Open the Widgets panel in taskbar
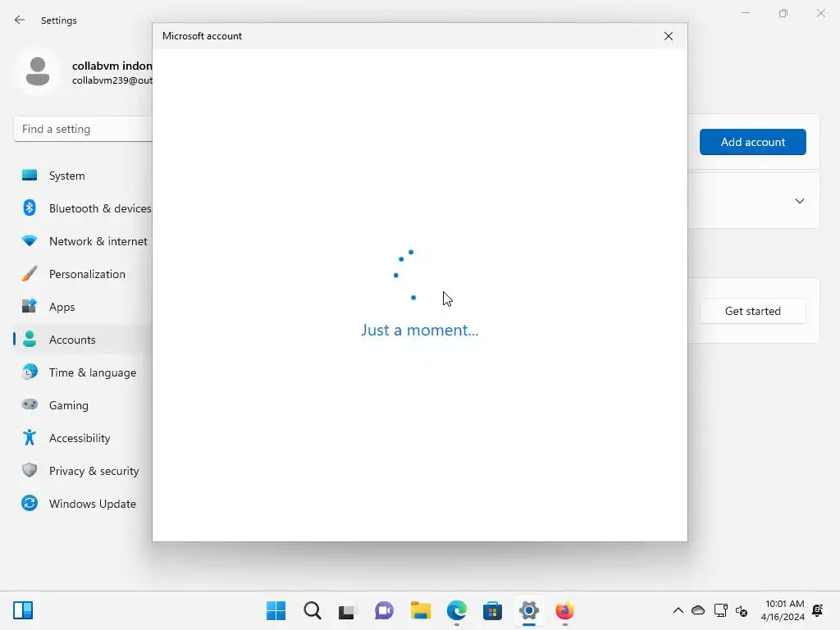840x630 pixels. coord(23,610)
